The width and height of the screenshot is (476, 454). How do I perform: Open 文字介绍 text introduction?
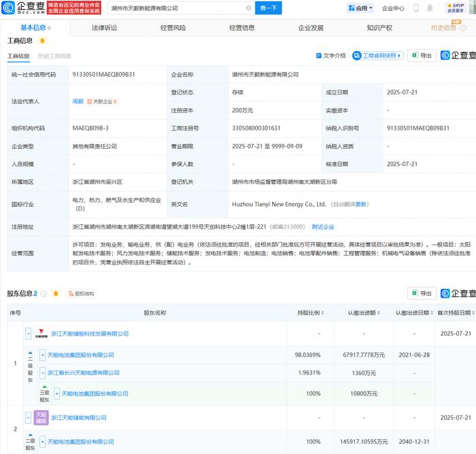pyautogui.click(x=331, y=56)
